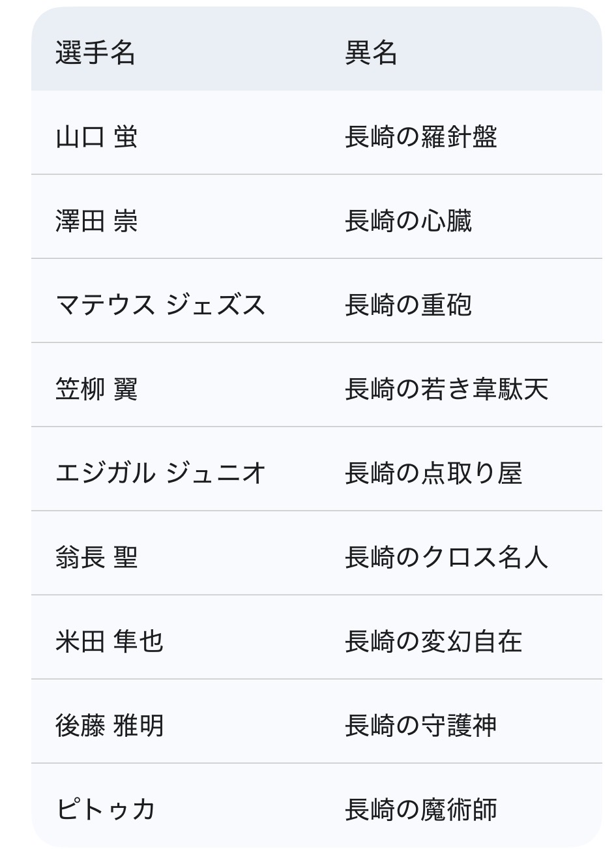Click the nickname 長崎の若き韋駄天
The image size is (616, 849).
pyautogui.click(x=446, y=389)
